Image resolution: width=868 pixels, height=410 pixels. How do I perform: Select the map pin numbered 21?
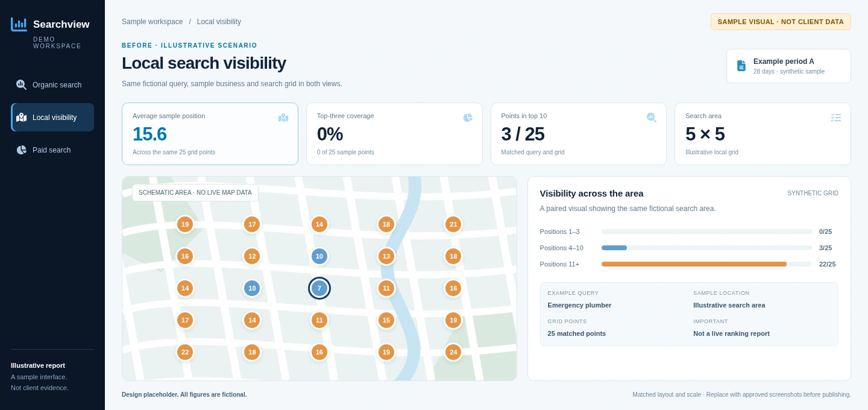[453, 224]
